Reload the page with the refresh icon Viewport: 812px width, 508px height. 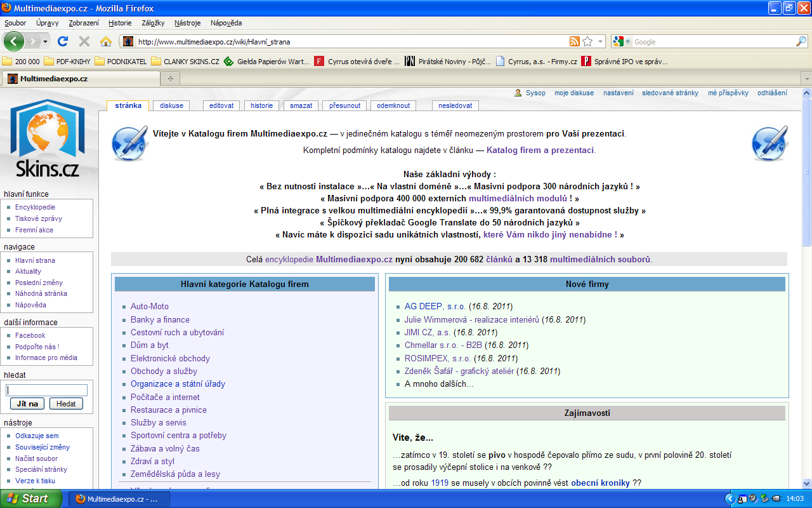(63, 42)
